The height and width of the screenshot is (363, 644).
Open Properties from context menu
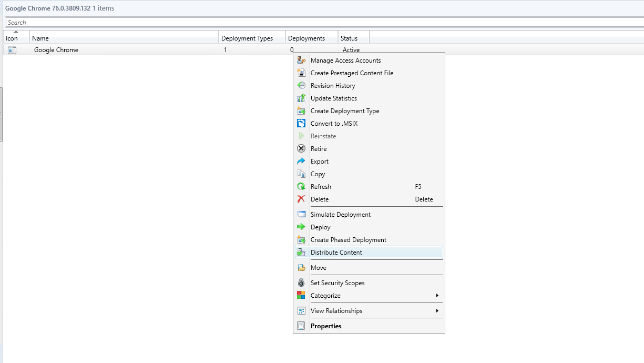(x=369, y=326)
